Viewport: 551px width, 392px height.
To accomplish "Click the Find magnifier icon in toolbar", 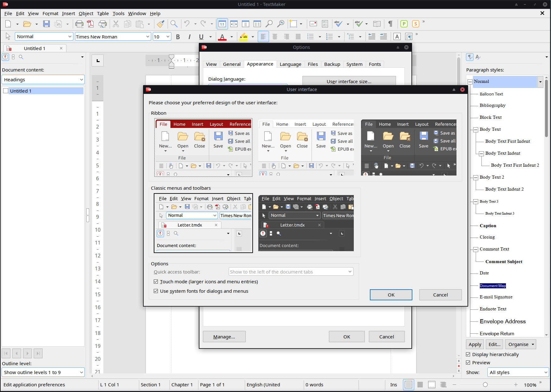I will coord(174,24).
